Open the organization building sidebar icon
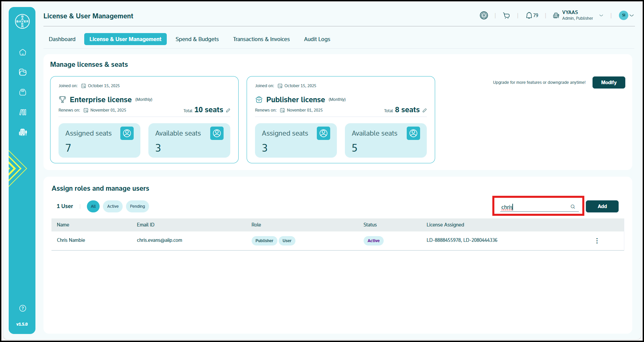 click(23, 132)
